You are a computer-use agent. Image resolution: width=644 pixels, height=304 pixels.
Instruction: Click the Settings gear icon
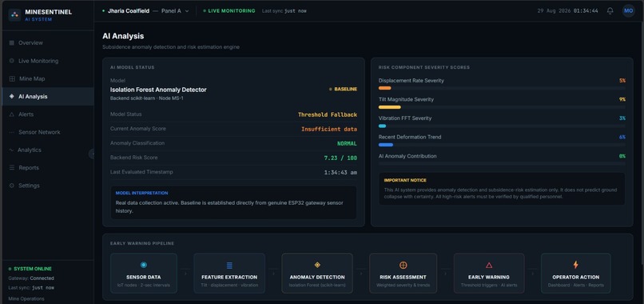(x=11, y=186)
